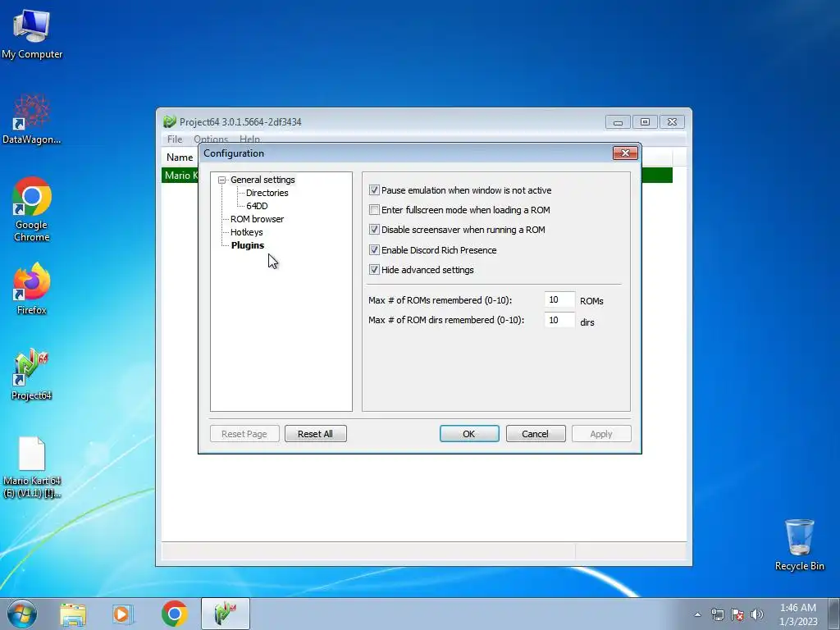
Task: Open the File menu in Project64
Action: click(175, 139)
